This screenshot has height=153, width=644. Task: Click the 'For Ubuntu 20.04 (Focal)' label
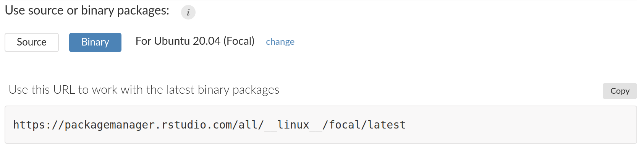coord(195,41)
